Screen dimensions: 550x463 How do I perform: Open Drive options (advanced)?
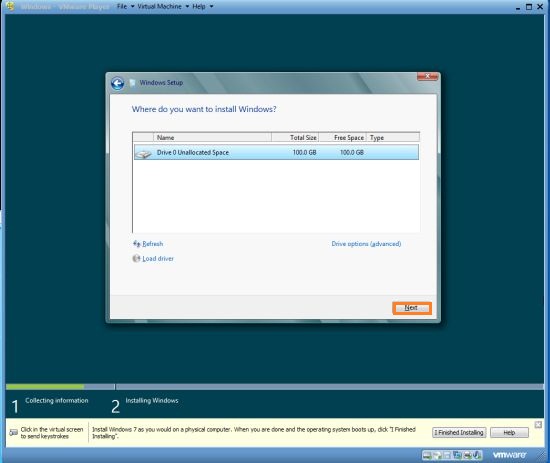point(366,244)
